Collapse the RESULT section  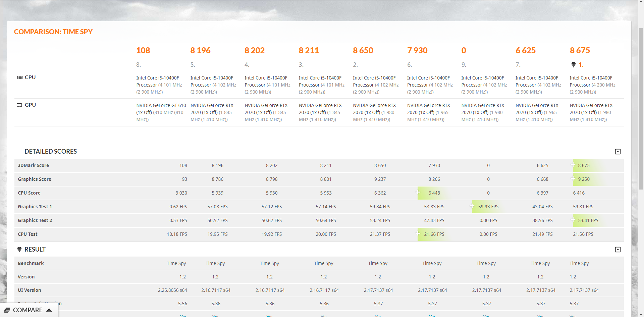point(618,250)
